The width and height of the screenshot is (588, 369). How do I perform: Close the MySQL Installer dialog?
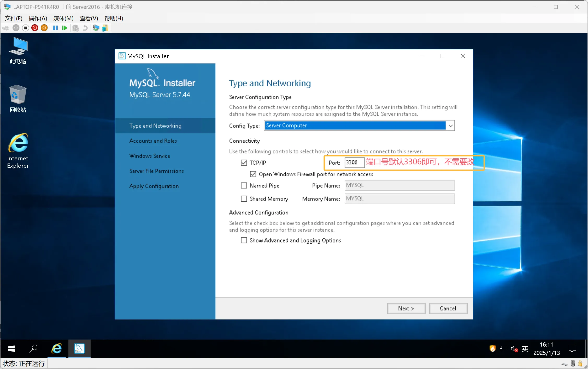[x=463, y=56]
